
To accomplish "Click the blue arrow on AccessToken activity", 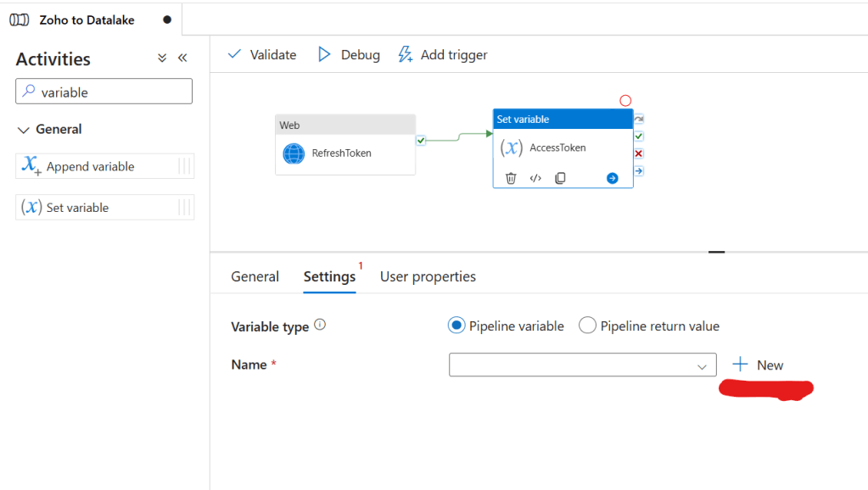I will click(x=613, y=178).
